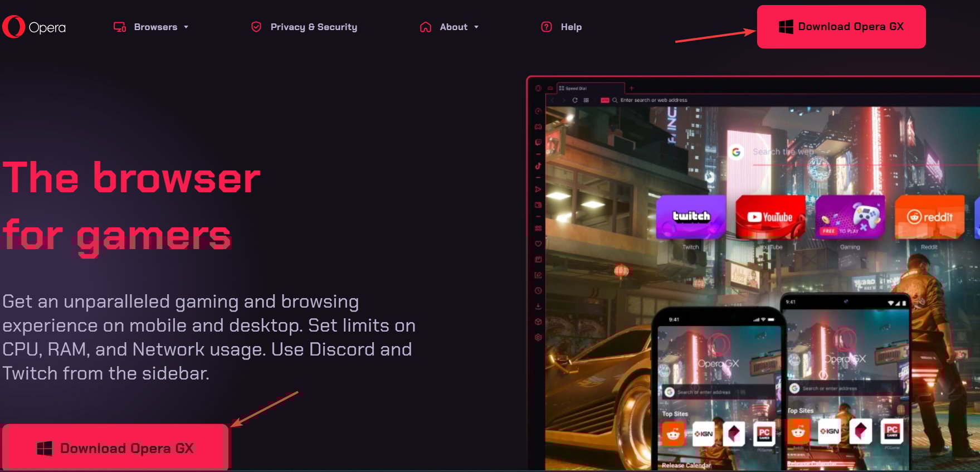Click the Twitch icon in preview sidebar
The image size is (980, 472).
point(538,143)
